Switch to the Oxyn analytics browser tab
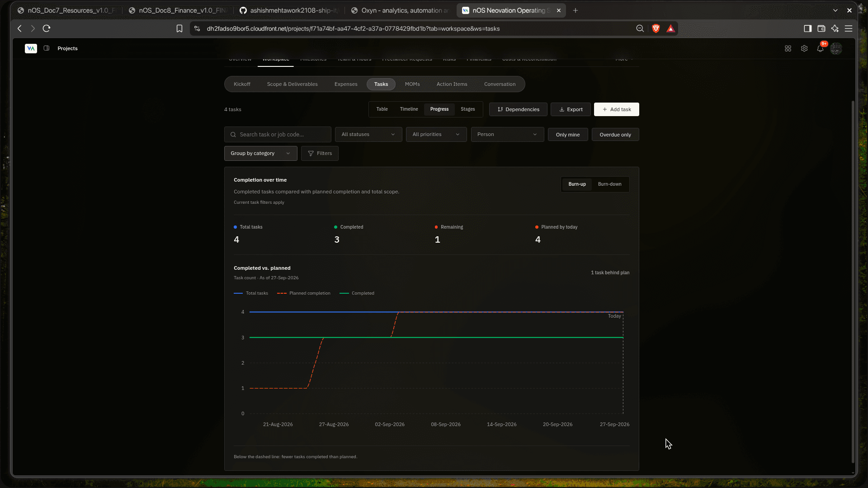 (x=401, y=10)
